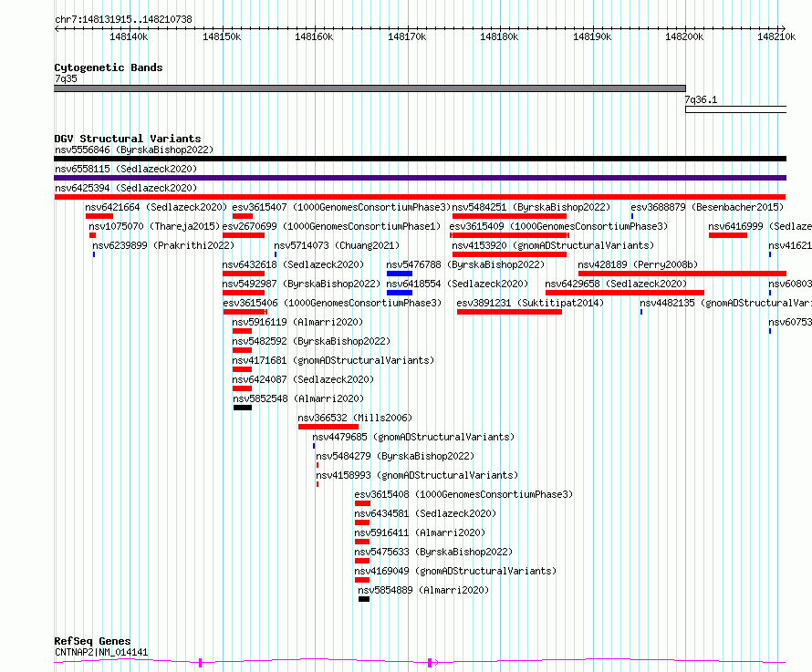The width and height of the screenshot is (812, 672).
Task: Select the blue nsv5476788 variant bar
Action: [400, 274]
